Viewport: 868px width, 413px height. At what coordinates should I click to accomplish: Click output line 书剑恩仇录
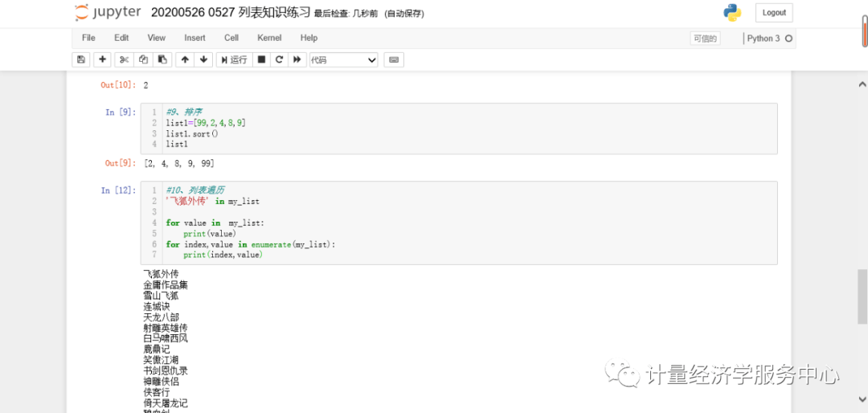pos(166,370)
